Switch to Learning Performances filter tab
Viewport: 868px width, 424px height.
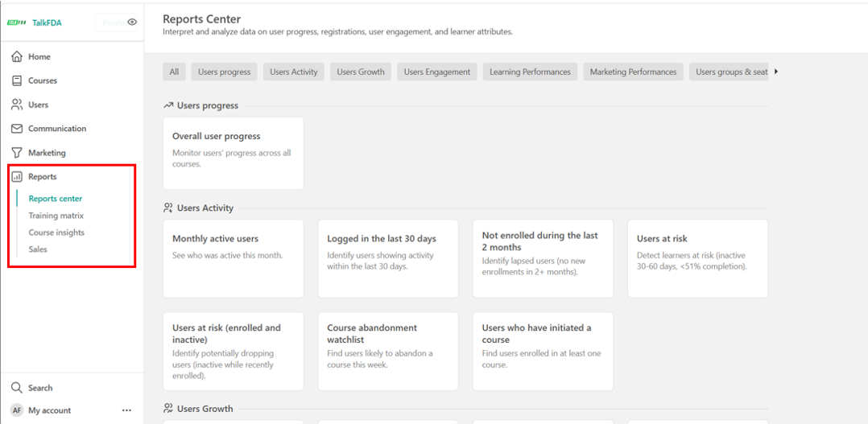[530, 72]
